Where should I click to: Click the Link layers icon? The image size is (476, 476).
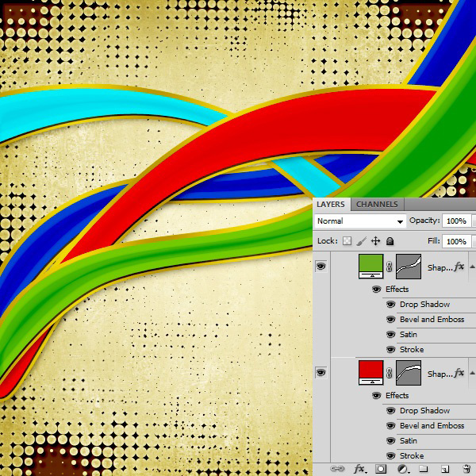tap(337, 469)
